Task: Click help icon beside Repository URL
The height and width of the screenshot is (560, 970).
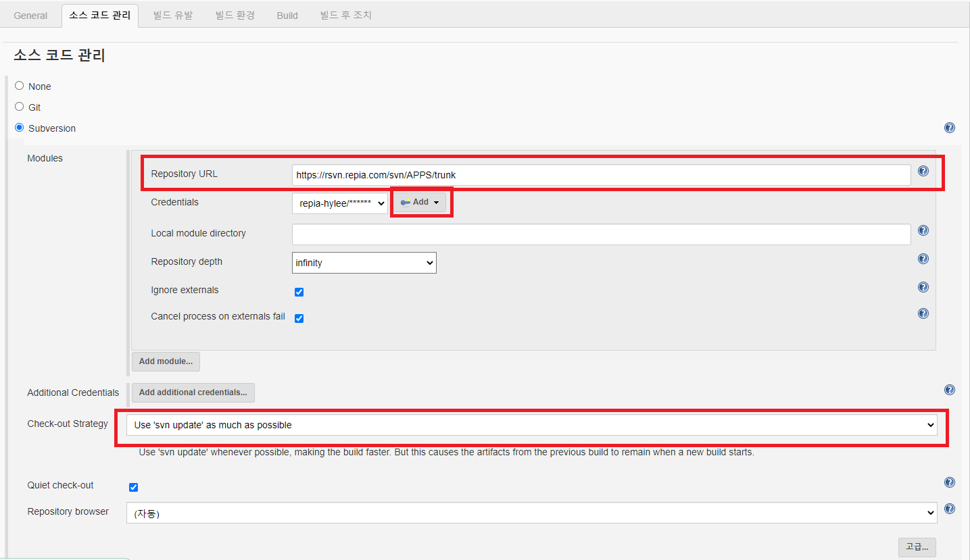Action: tap(923, 172)
